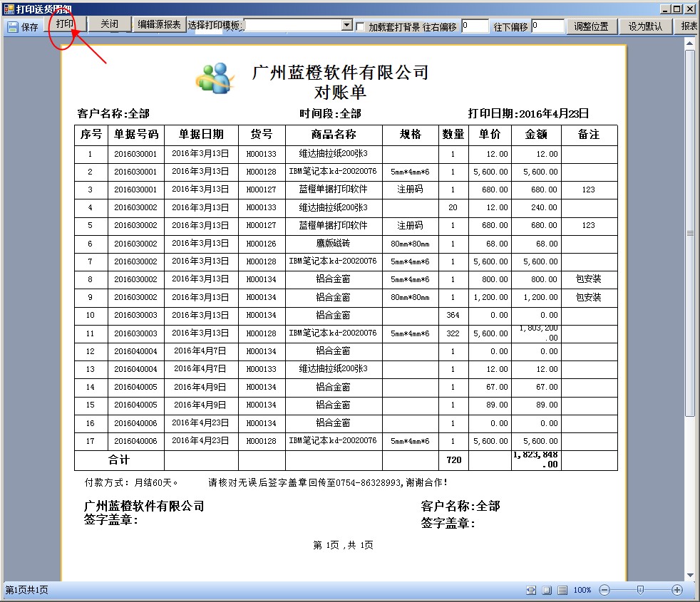Focus the 往右偏移 offset input field

tap(475, 26)
